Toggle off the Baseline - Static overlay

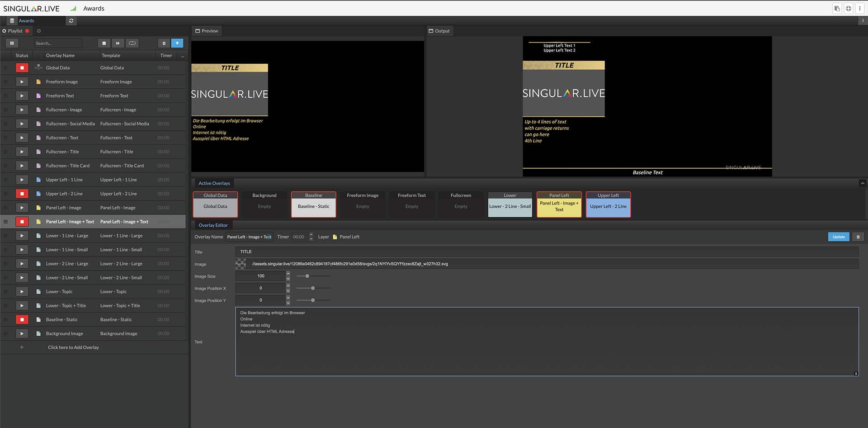22,320
